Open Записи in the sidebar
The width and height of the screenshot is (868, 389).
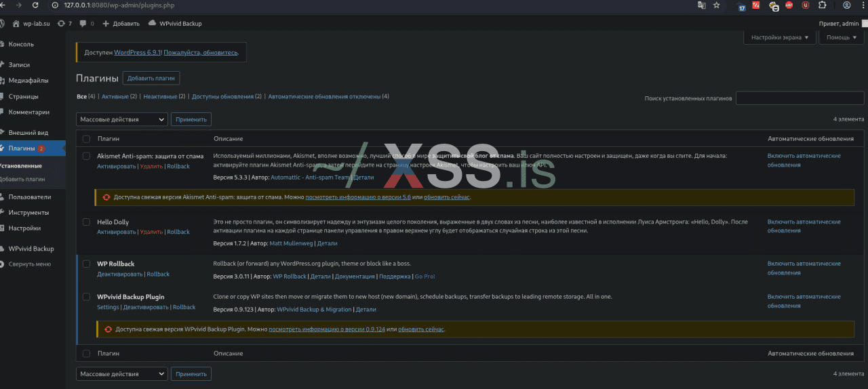[19, 65]
